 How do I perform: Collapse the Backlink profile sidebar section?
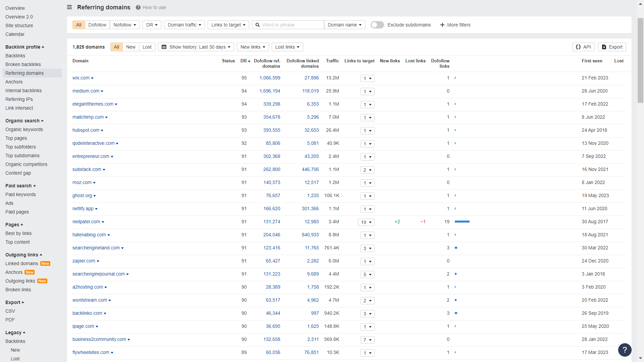(x=25, y=47)
